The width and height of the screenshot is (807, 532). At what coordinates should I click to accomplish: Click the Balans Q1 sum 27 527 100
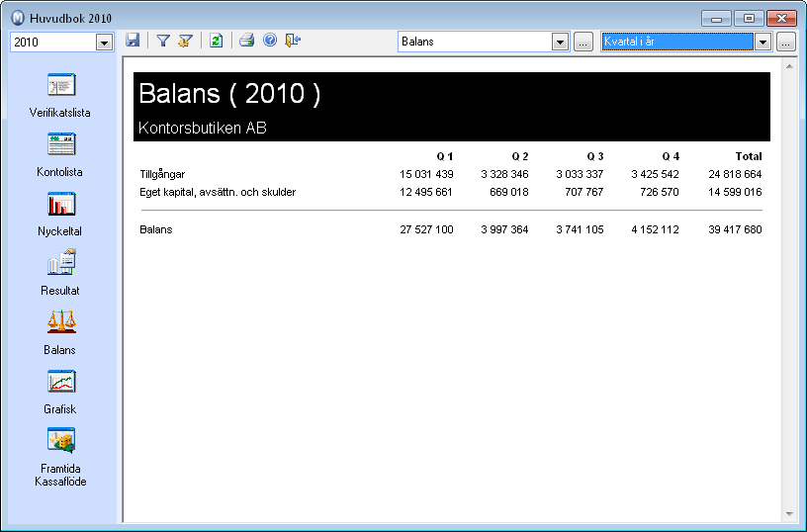(x=426, y=229)
